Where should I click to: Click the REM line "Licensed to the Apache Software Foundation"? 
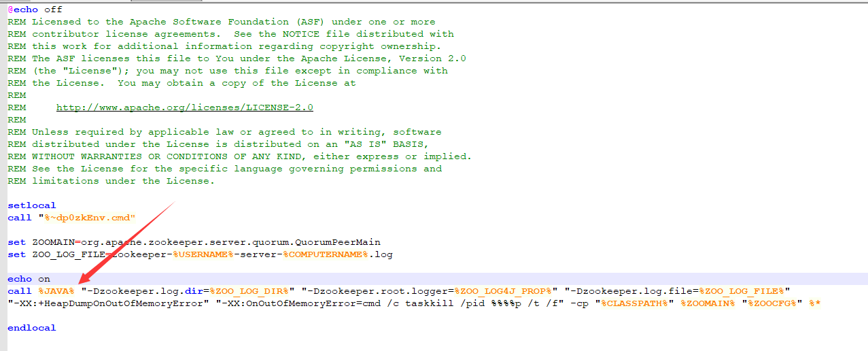point(222,22)
